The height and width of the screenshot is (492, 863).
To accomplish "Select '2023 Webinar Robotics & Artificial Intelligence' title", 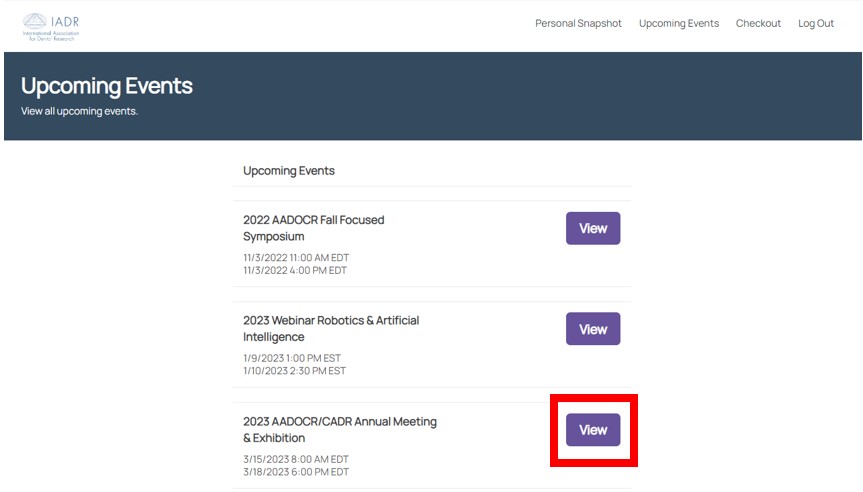I will [x=331, y=329].
